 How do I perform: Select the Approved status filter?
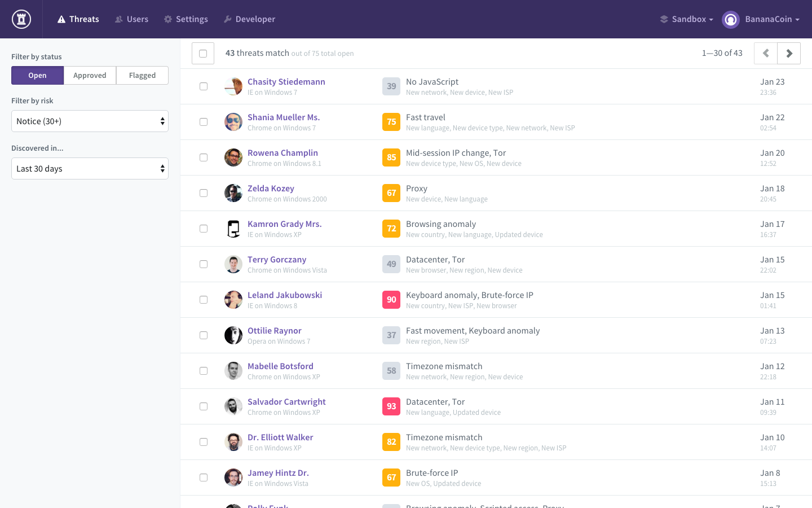click(x=90, y=76)
